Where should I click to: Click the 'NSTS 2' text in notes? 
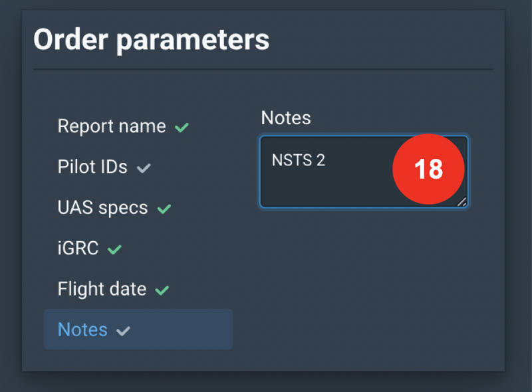tap(298, 160)
